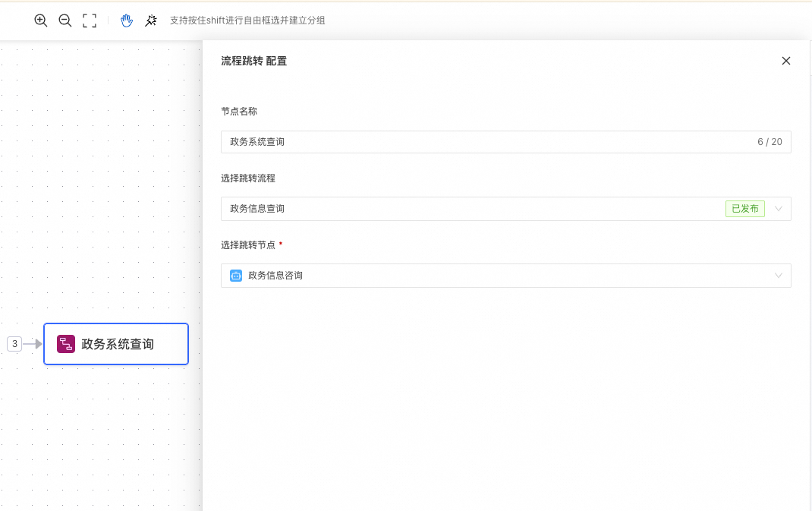Zoom out of the flow canvas
Image resolution: width=812 pixels, height=511 pixels.
65,21
